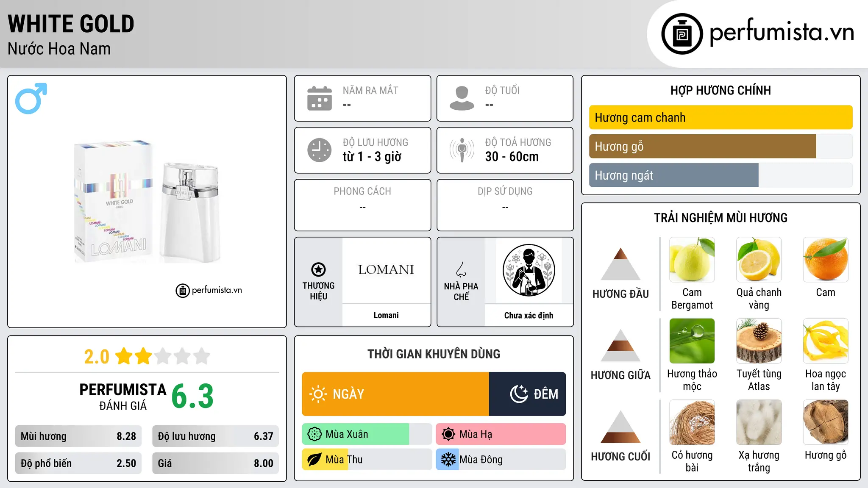868x488 pixels.
Task: Click the Hương cam chanh yellow accord bar
Action: [721, 117]
